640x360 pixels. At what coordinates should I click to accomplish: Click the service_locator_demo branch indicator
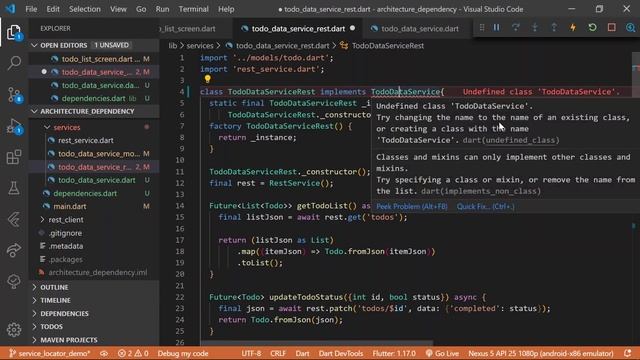pos(49,353)
